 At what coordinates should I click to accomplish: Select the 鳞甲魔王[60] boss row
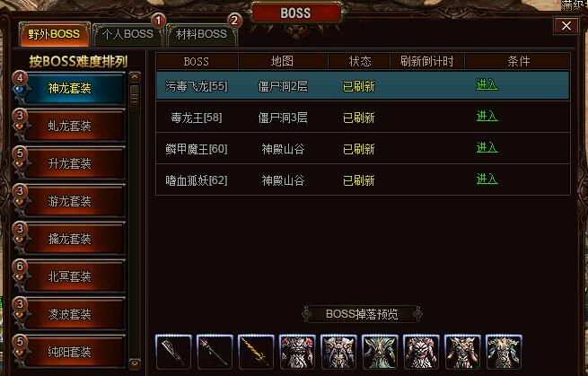[x=363, y=148]
